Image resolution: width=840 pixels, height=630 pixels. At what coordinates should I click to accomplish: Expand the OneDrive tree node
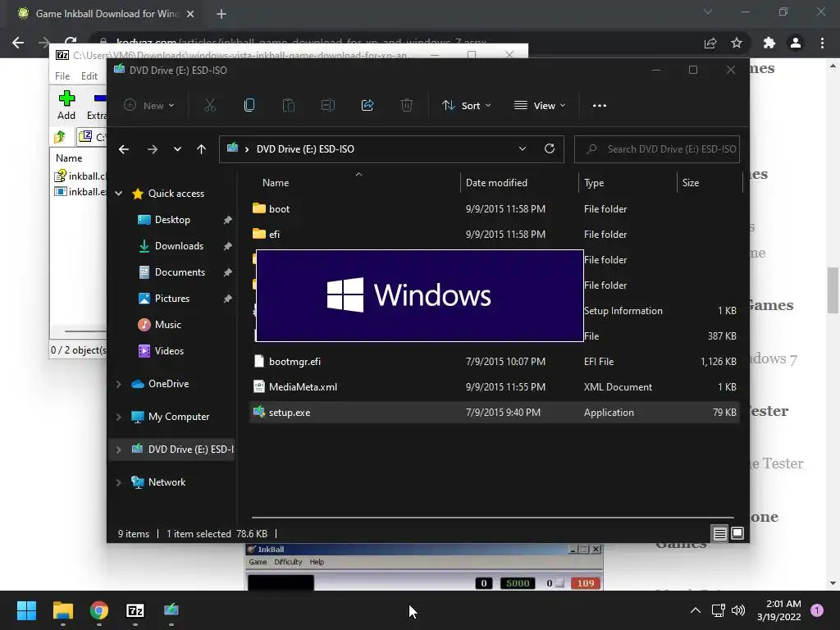click(119, 384)
